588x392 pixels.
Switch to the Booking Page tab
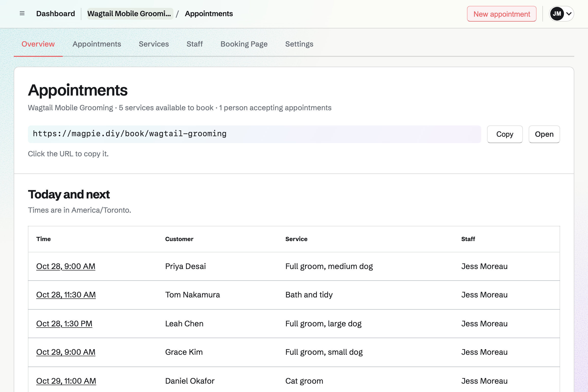tap(244, 44)
